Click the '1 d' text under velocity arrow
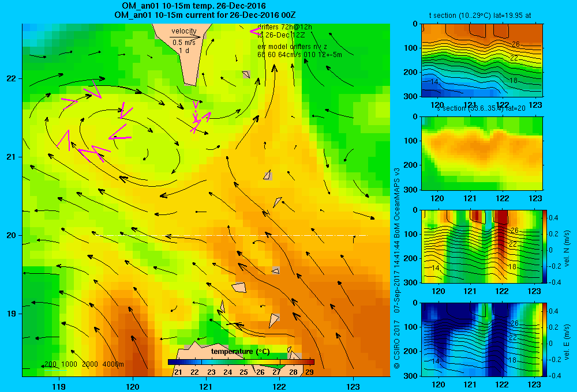 (x=184, y=50)
